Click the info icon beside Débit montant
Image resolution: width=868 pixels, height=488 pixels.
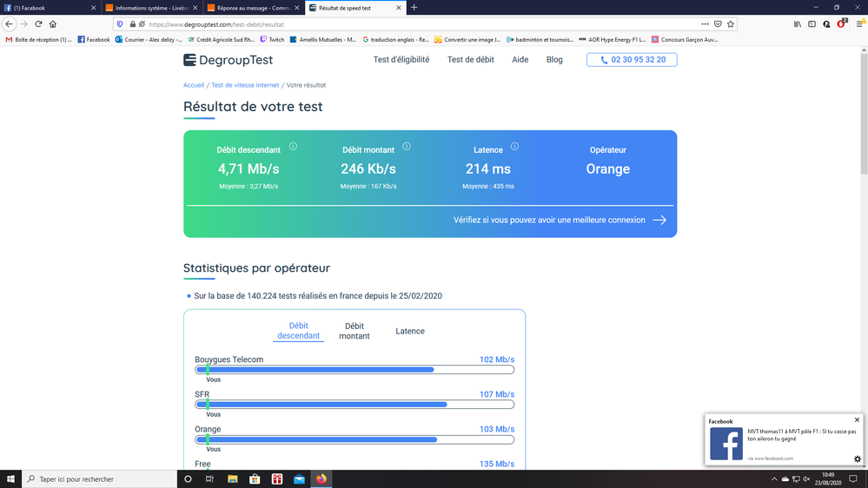pyautogui.click(x=407, y=147)
